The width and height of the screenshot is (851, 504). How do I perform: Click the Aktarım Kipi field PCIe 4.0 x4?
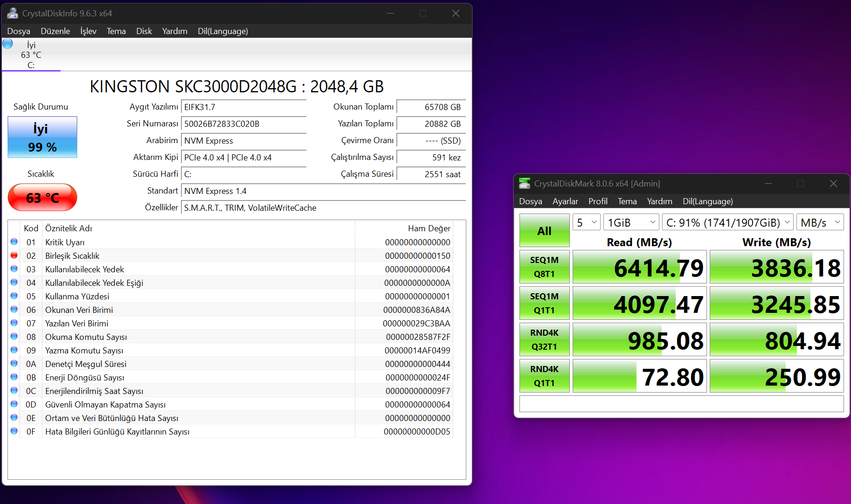[x=244, y=158]
